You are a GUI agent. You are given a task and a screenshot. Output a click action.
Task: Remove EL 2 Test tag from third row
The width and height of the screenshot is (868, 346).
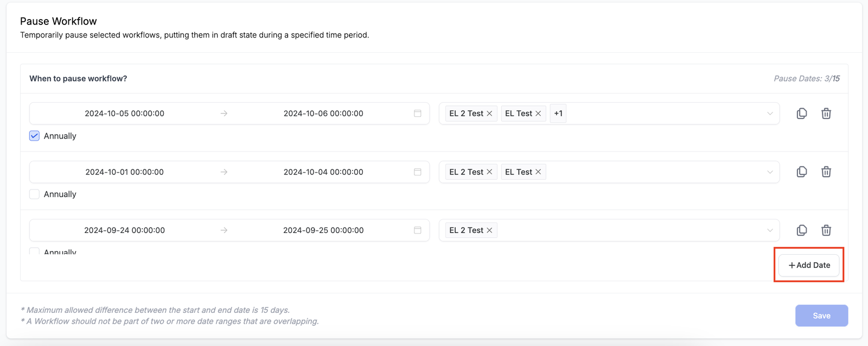click(x=489, y=230)
